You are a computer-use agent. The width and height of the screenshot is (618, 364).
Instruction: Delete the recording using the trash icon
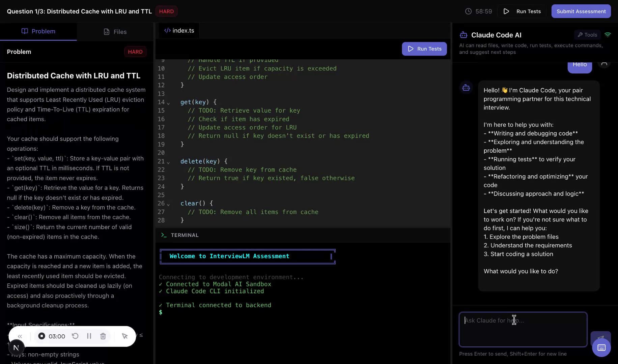pos(103,336)
